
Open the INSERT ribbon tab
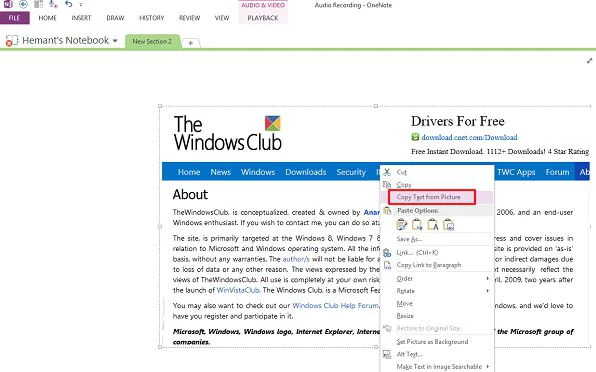[x=81, y=18]
